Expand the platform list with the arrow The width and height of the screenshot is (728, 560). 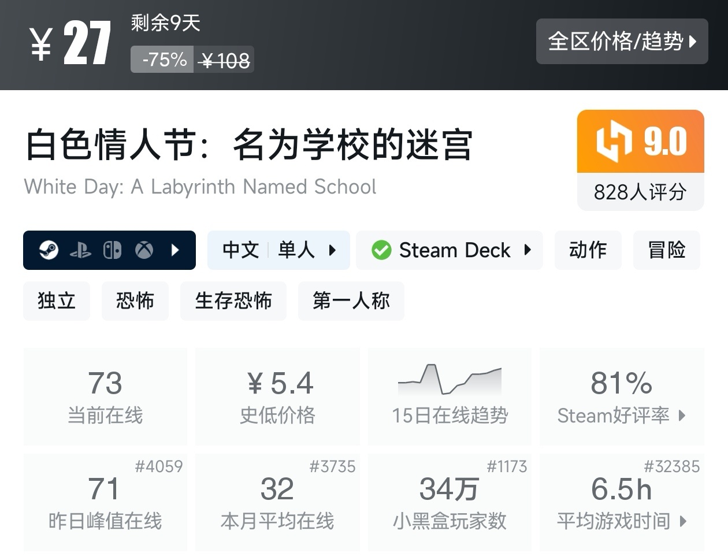(x=175, y=250)
